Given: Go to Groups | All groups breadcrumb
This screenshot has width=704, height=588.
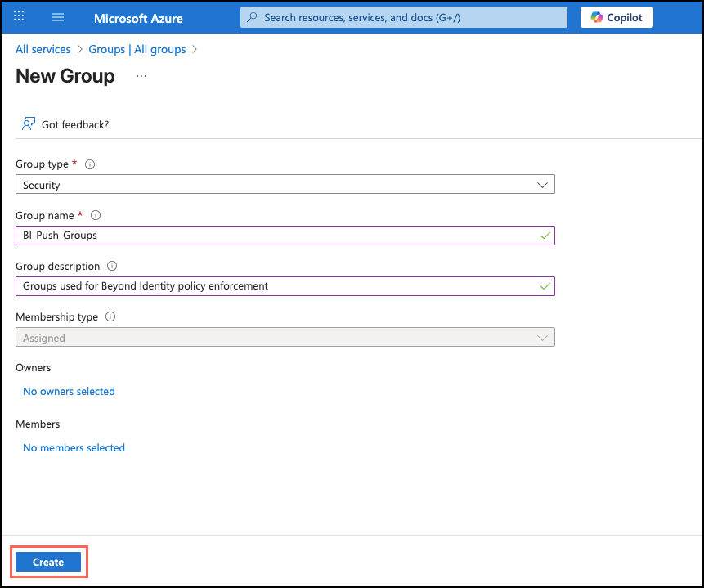Looking at the screenshot, I should (x=137, y=49).
